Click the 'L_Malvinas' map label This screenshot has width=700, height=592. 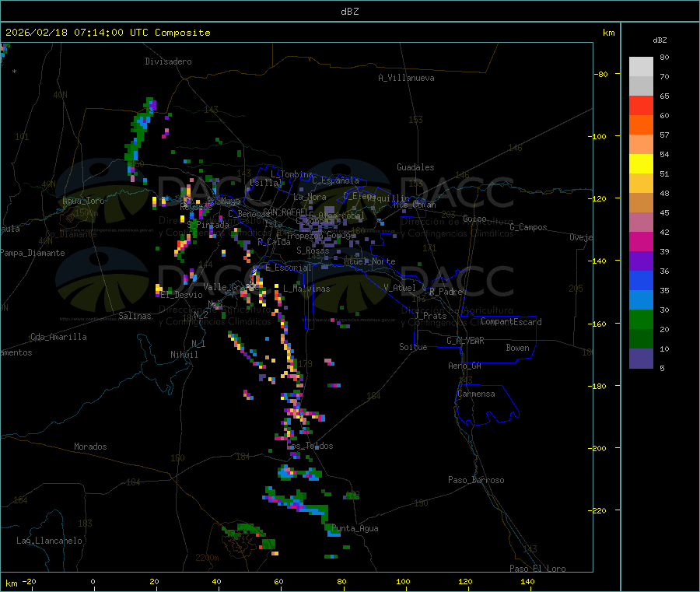pyautogui.click(x=306, y=289)
